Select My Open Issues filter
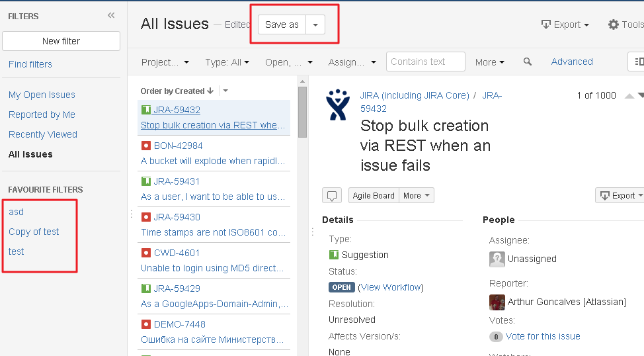 [42, 95]
